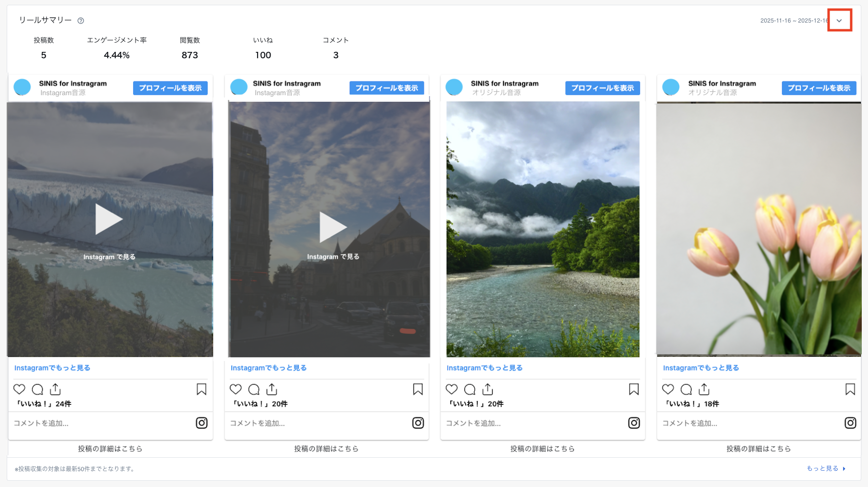Bookmark the glacier reel
The image size is (868, 487).
pyautogui.click(x=201, y=389)
